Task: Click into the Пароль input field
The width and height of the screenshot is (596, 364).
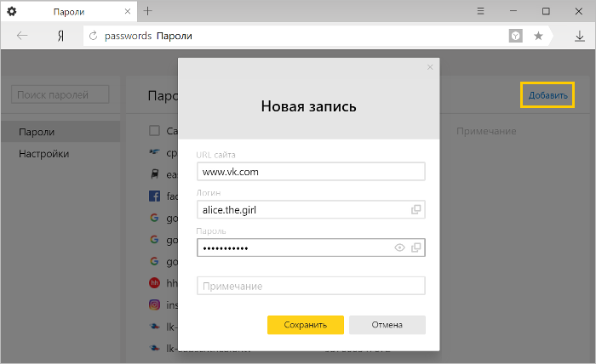Action: coord(311,247)
